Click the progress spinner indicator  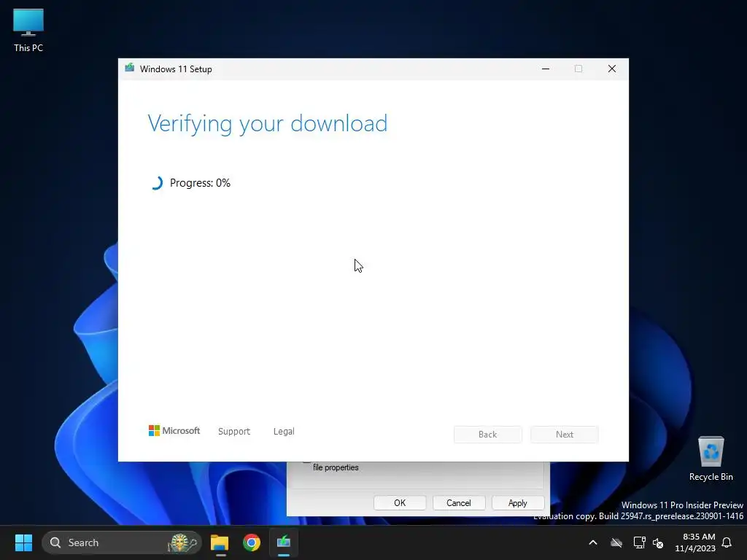pos(156,183)
